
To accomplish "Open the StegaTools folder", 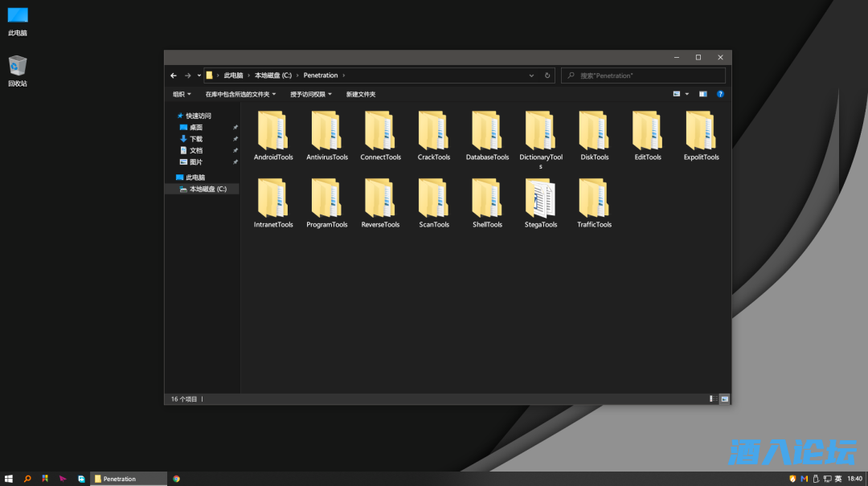I will pos(540,199).
